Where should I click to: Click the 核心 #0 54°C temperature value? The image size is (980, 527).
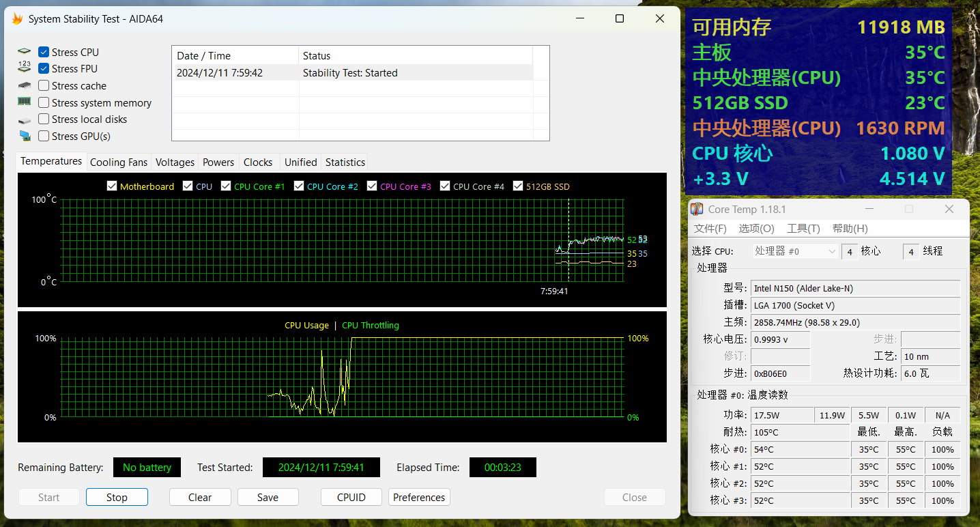click(x=799, y=449)
